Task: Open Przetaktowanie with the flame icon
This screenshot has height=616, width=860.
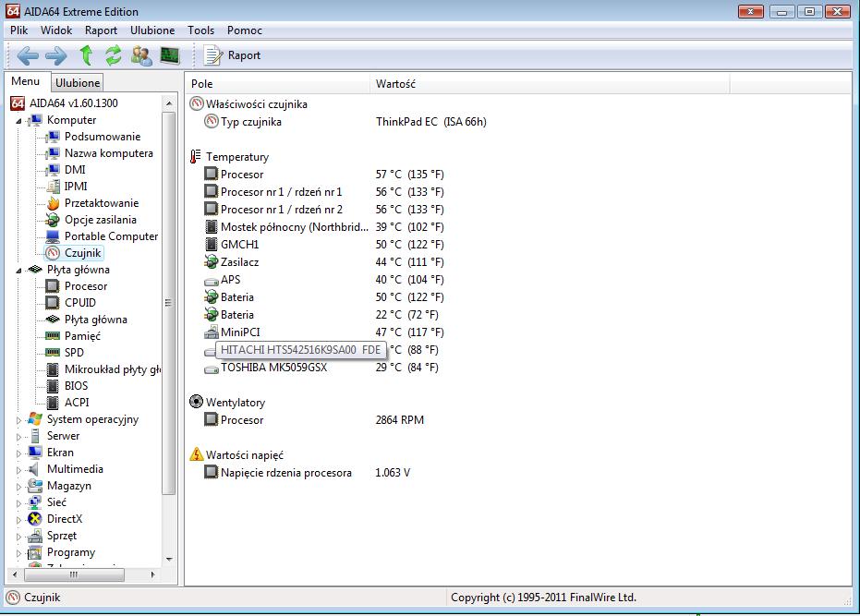Action: [102, 203]
